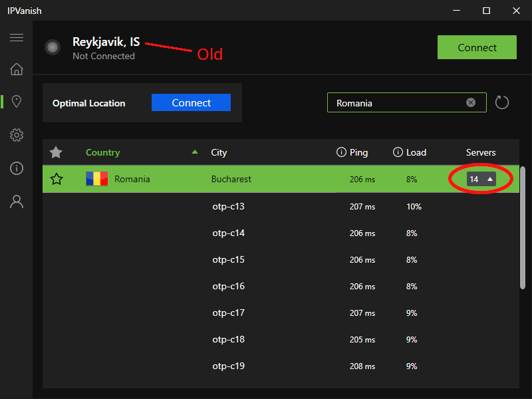Image resolution: width=532 pixels, height=399 pixels.
Task: Sort list by favorites star header
Action: [x=56, y=152]
